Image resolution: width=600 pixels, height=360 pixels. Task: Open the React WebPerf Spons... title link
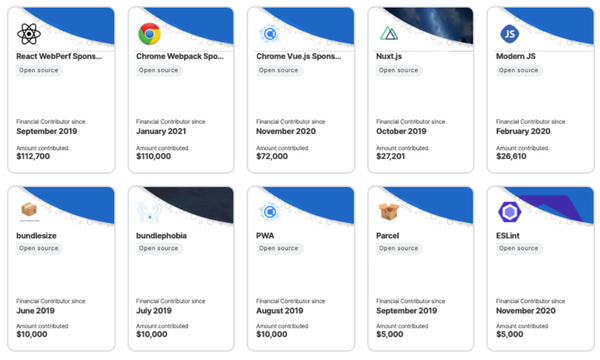59,56
